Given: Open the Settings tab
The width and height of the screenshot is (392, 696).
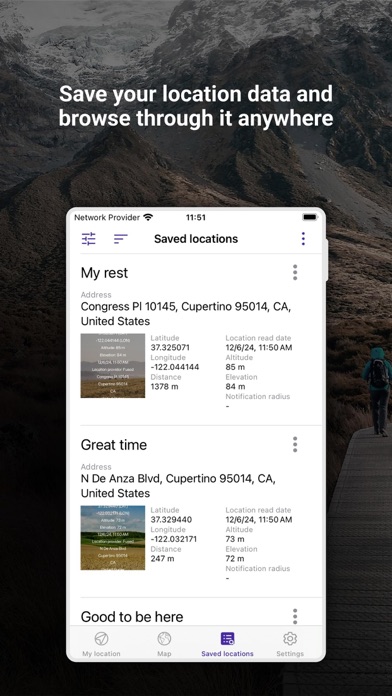Looking at the screenshot, I should pyautogui.click(x=290, y=645).
